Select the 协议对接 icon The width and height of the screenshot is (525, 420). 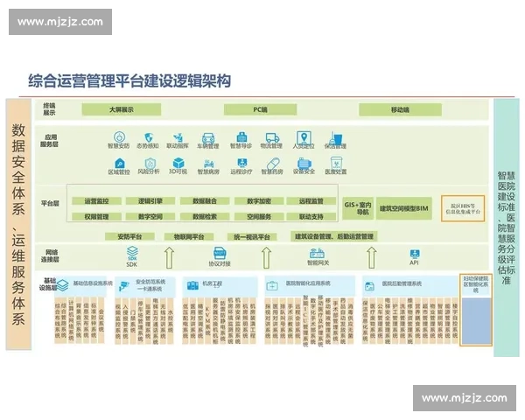pyautogui.click(x=220, y=253)
